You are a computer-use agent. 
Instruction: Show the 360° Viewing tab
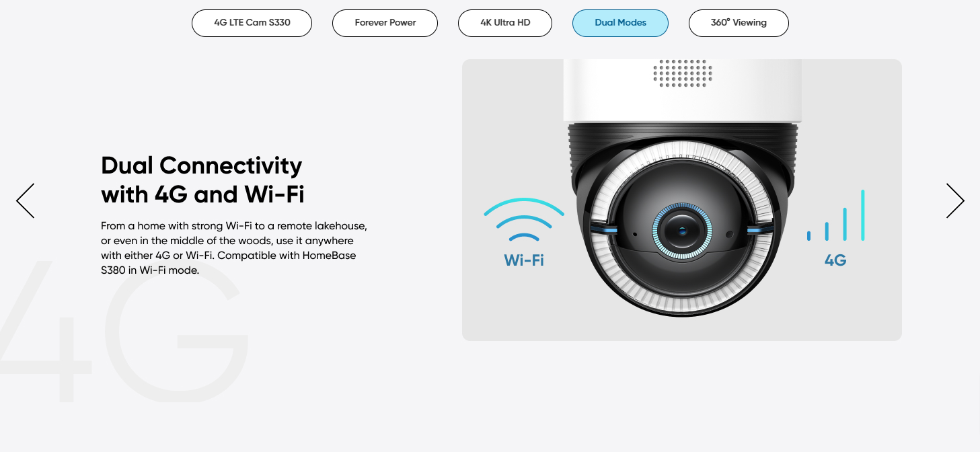point(739,23)
